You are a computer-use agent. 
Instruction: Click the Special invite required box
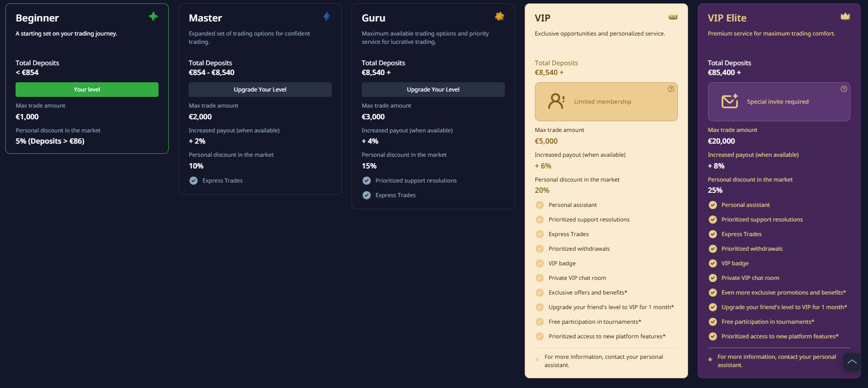click(779, 102)
